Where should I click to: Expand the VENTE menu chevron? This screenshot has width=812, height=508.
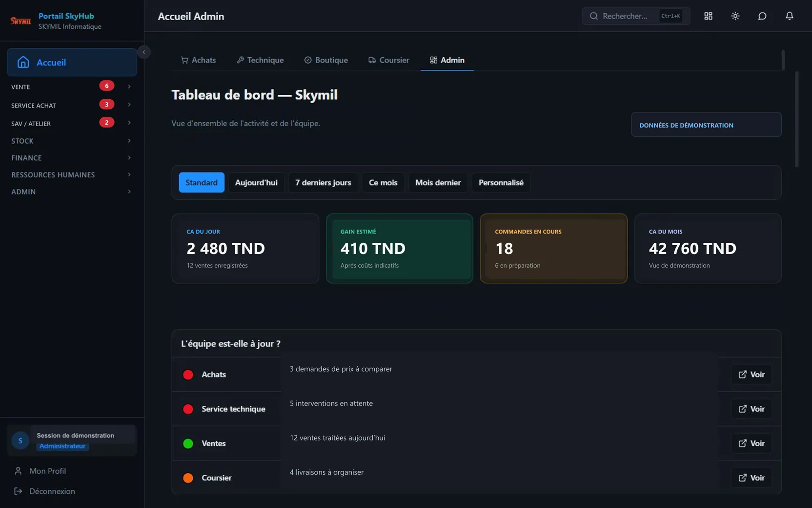click(x=129, y=86)
